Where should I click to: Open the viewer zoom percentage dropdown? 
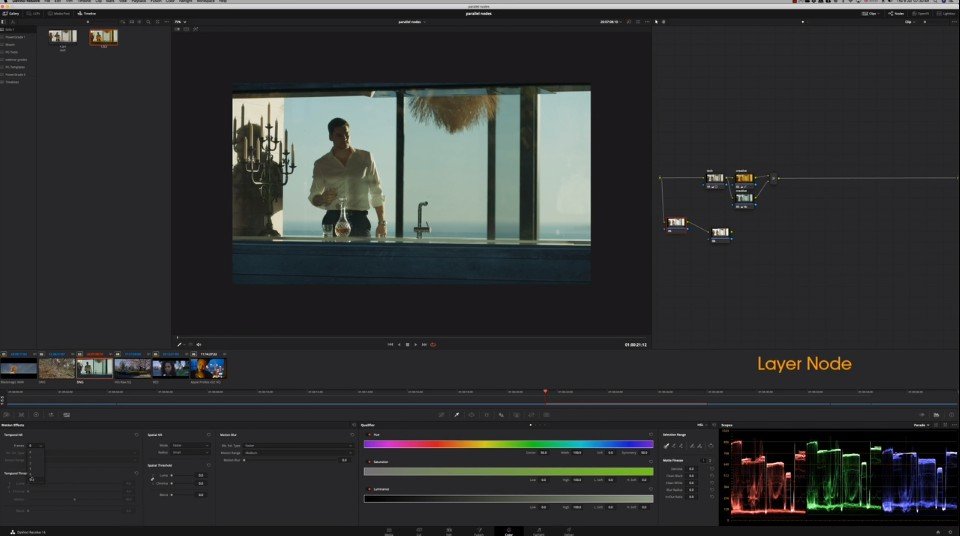click(x=181, y=22)
